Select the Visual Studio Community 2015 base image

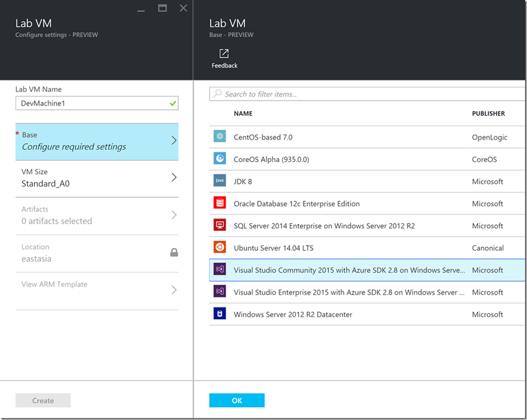pyautogui.click(x=328, y=270)
